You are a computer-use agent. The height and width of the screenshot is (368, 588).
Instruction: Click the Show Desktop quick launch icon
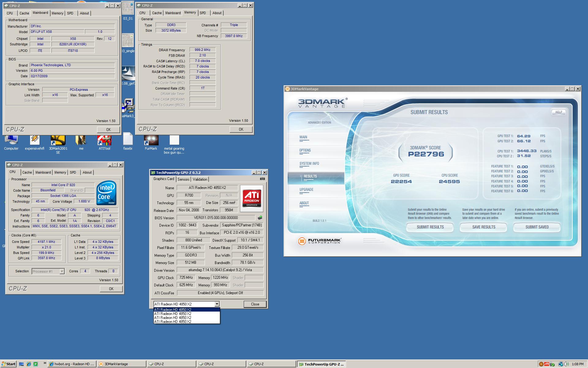coord(21,364)
